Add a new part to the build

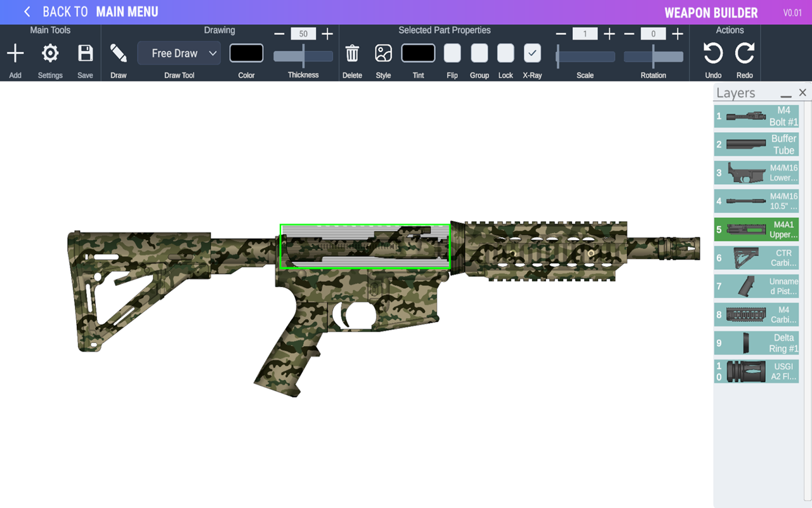pyautogui.click(x=15, y=53)
